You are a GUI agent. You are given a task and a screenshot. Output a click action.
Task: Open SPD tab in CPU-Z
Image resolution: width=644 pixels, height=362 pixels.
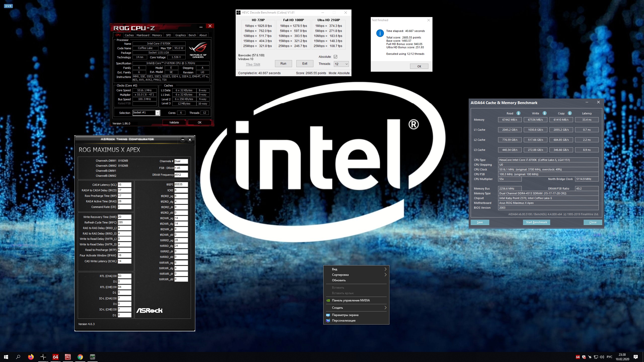(169, 35)
